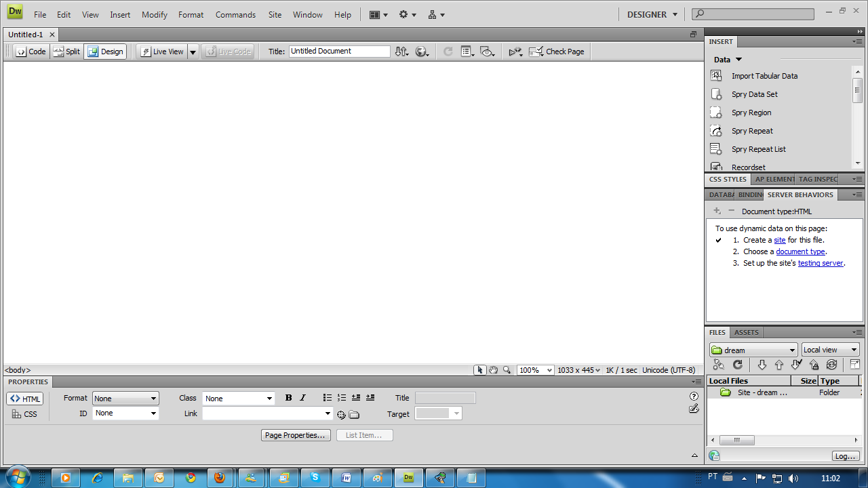The image size is (868, 488).
Task: Select the Zoom tool in status bar
Action: 507,370
